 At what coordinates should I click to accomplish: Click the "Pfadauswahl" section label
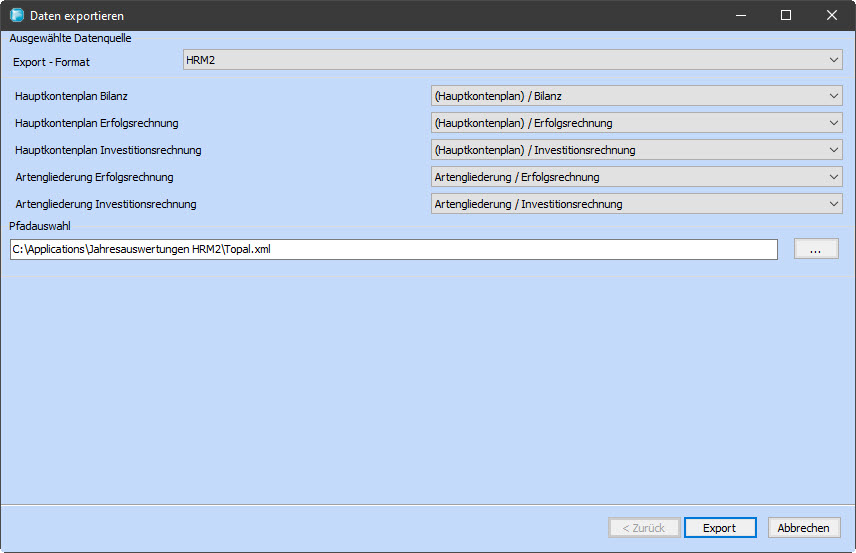[39, 226]
